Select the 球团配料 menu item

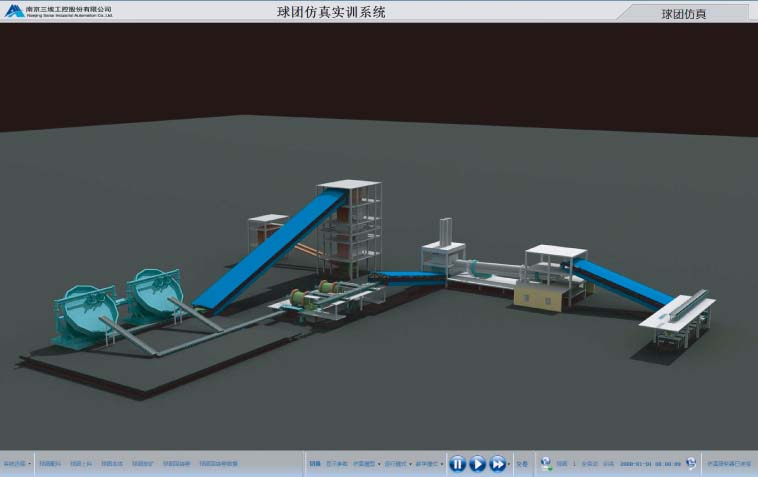point(50,464)
